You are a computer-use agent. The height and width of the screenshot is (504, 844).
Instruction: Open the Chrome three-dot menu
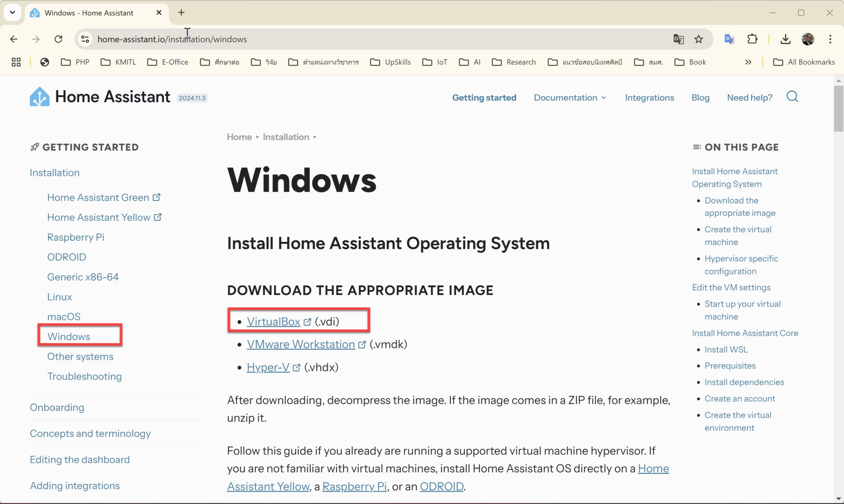(830, 39)
